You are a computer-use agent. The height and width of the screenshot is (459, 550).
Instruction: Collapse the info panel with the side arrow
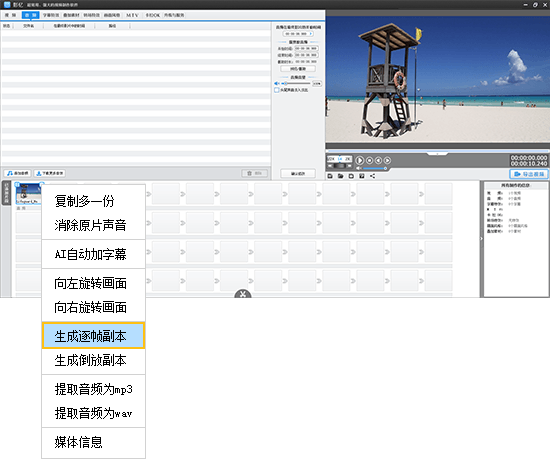[x=481, y=238]
